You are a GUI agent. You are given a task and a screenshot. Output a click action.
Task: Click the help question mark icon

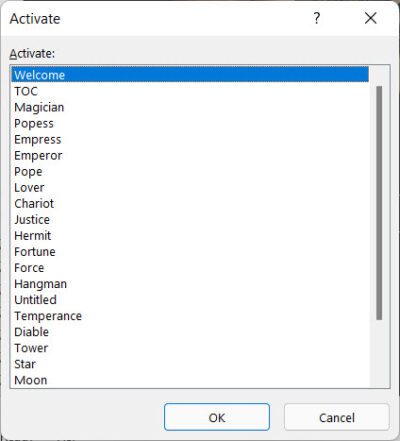click(x=317, y=18)
